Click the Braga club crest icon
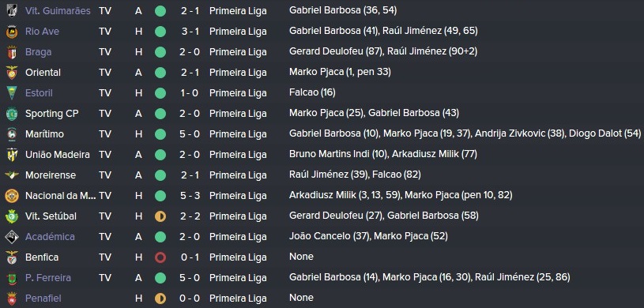The image size is (644, 308). click(12, 52)
